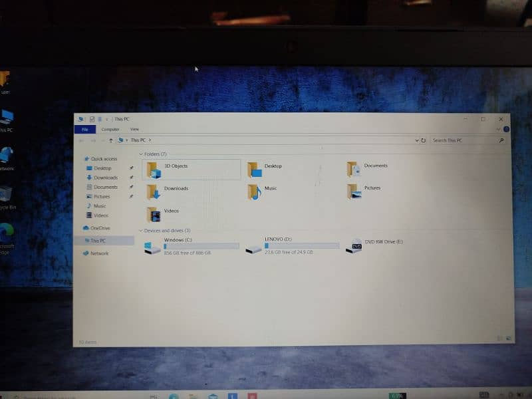This screenshot has width=532, height=399.
Task: Open the Customize Quick Access Toolbar dropdown
Action: 107,119
